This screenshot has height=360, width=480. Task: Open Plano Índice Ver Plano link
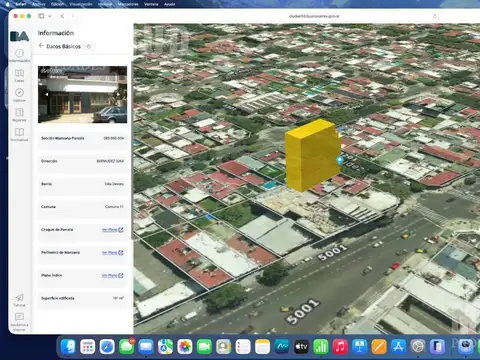click(113, 275)
